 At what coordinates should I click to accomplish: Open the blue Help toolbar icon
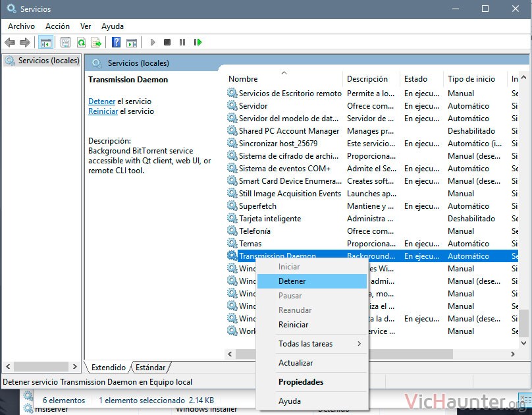pos(116,42)
